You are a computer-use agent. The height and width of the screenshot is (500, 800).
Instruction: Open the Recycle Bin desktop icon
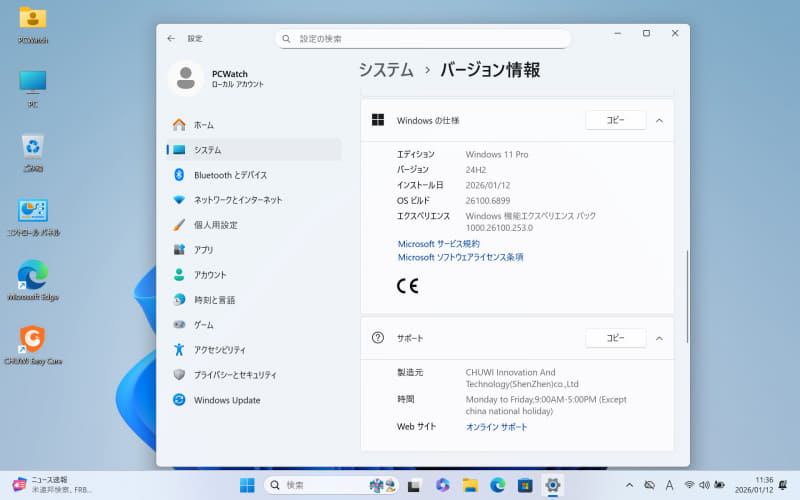coord(33,153)
